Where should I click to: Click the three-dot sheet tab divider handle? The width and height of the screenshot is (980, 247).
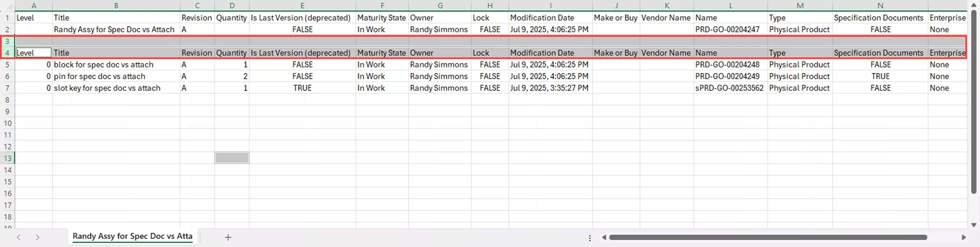pos(590,238)
